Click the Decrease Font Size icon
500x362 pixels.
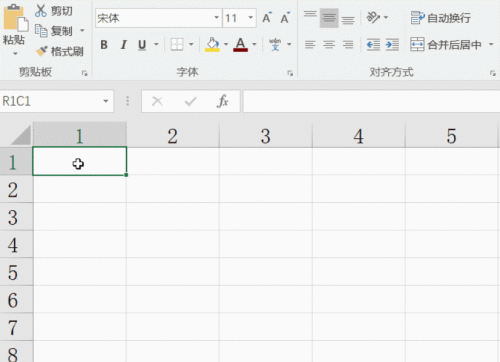[285, 18]
